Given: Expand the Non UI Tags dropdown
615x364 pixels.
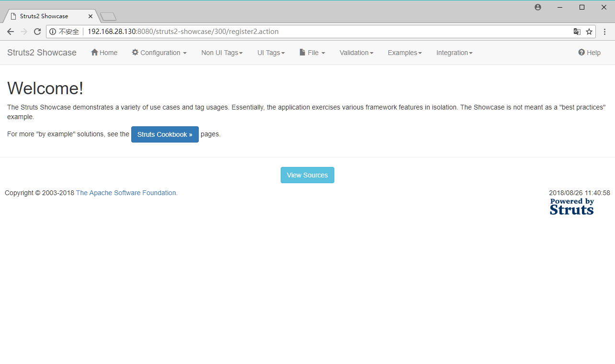Looking at the screenshot, I should (222, 53).
